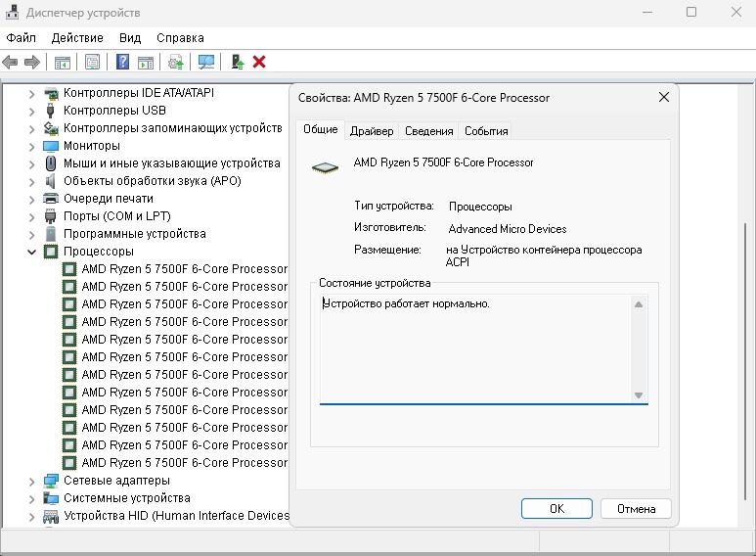Click the speaker icon of Объекты обработки звука

50,181
